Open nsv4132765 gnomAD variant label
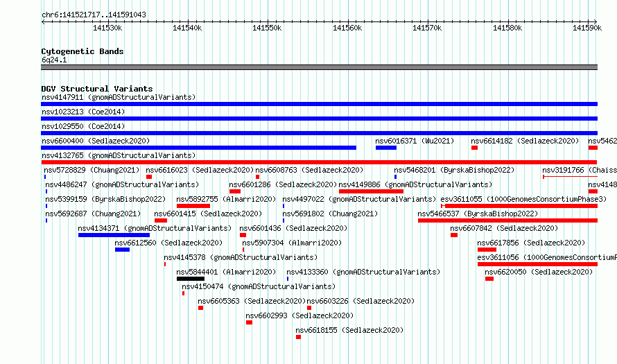 119,155
